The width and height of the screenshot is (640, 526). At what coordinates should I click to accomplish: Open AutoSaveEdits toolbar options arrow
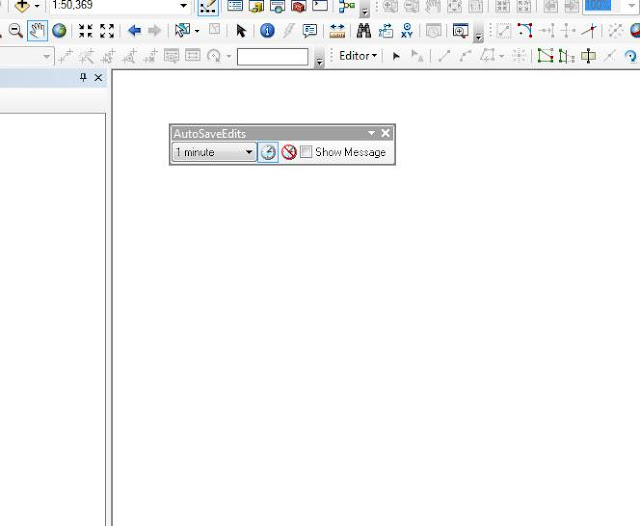tap(371, 133)
